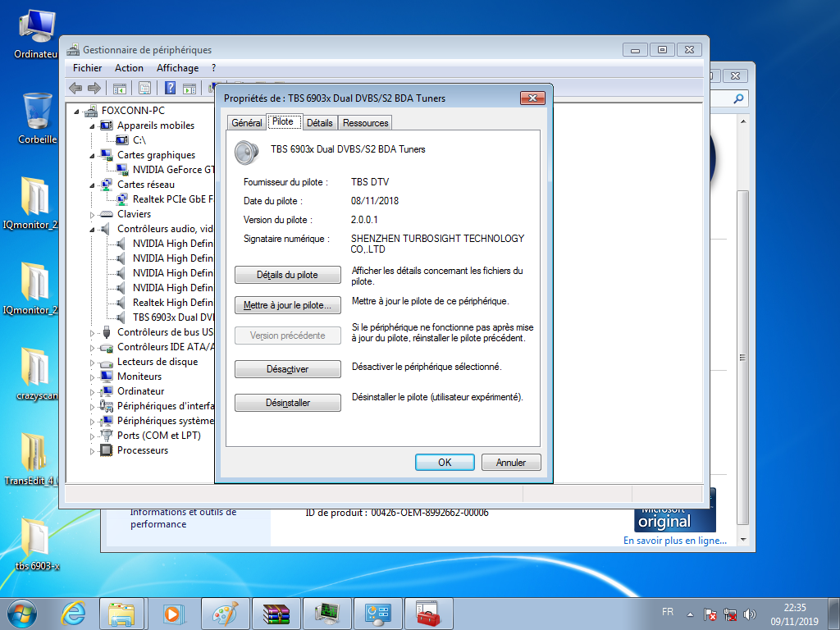Launch Internet Explorer from the taskbar

(x=73, y=613)
